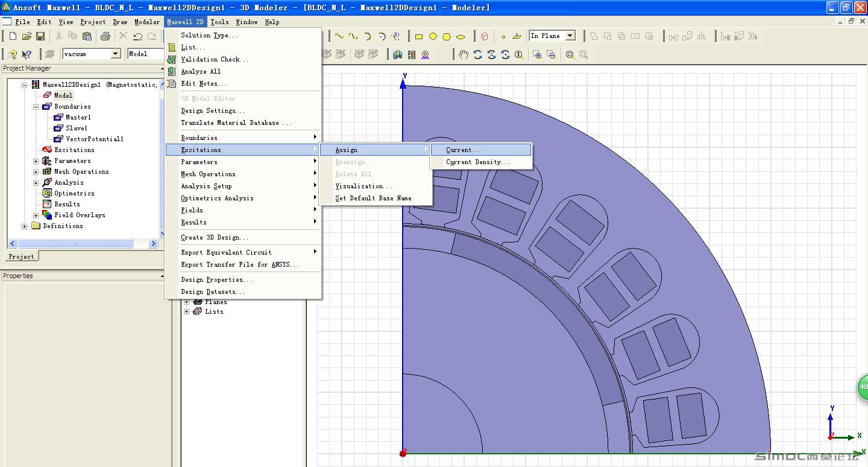This screenshot has height=467, width=868.
Task: Click the green circular badge at right edge
Action: (863, 387)
